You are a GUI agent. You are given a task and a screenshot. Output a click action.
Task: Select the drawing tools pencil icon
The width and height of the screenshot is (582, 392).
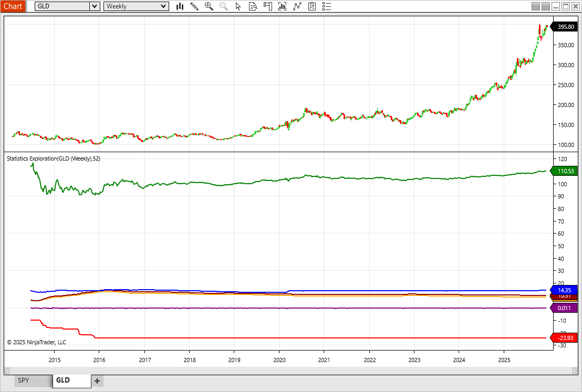(194, 6)
